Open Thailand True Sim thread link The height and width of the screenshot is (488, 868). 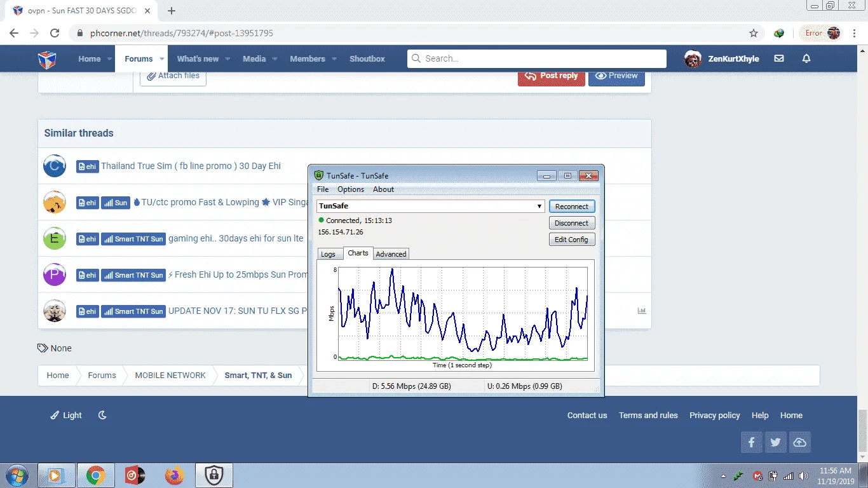pyautogui.click(x=191, y=166)
